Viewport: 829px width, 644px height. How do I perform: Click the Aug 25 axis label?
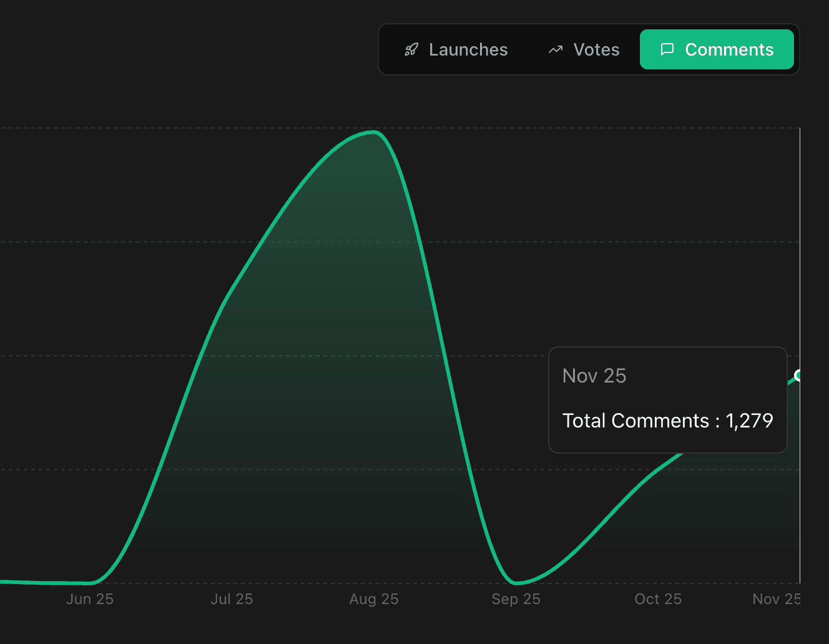click(374, 599)
